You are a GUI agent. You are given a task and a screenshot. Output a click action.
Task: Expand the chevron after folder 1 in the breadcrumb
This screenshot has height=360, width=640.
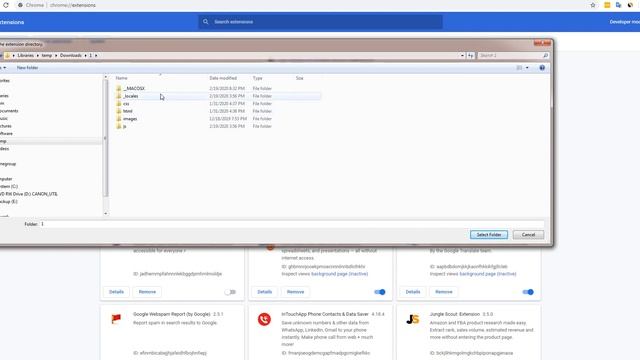click(96, 55)
